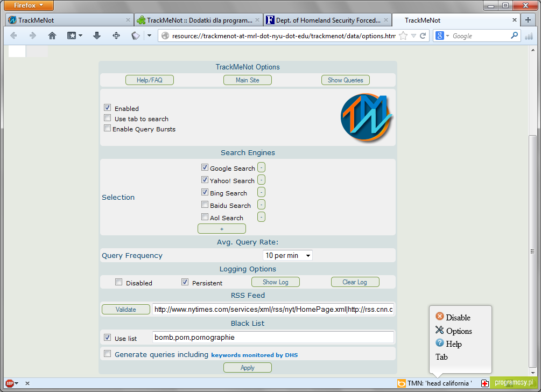The image size is (541, 392).
Task: Tick the Disabled logging checkbox
Action: coord(118,282)
